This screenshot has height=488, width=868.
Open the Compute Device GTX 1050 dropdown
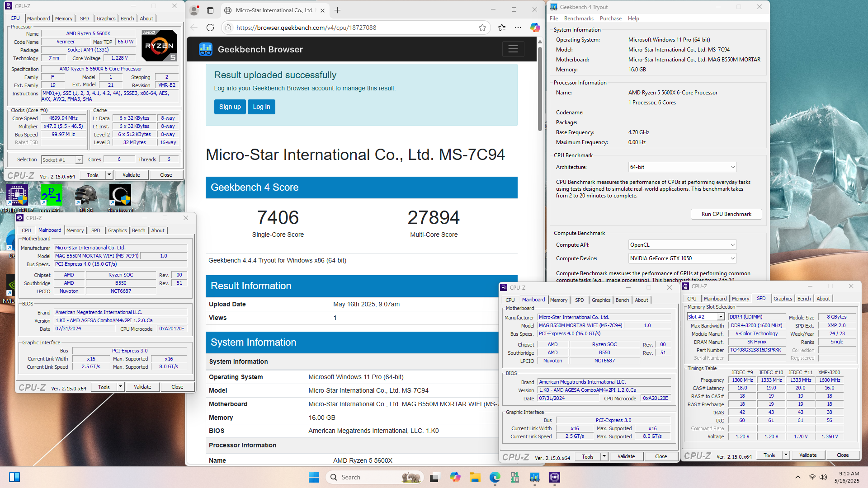tap(682, 258)
